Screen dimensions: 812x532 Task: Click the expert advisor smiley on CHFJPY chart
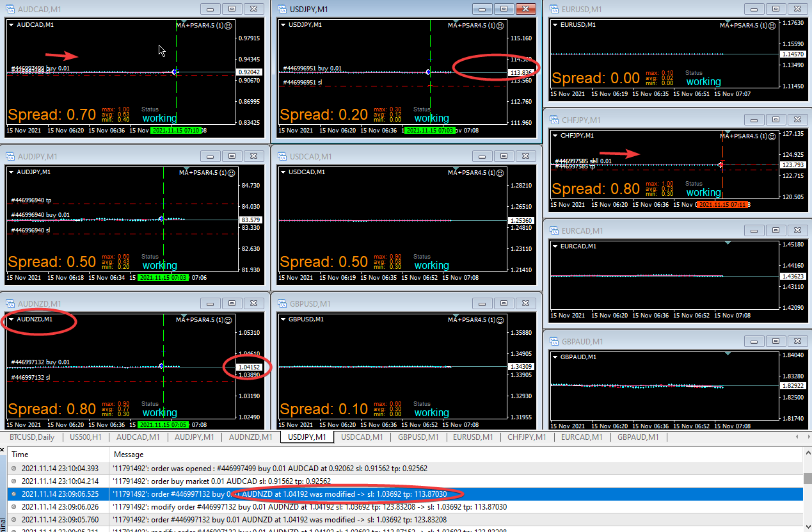coord(772,136)
